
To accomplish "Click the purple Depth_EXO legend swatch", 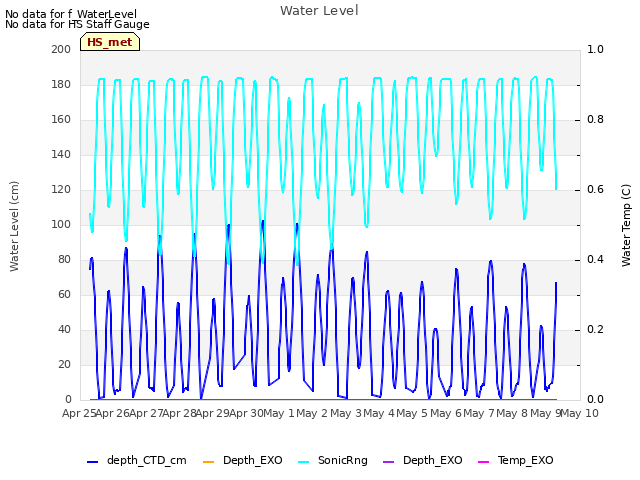I will 389,462.
